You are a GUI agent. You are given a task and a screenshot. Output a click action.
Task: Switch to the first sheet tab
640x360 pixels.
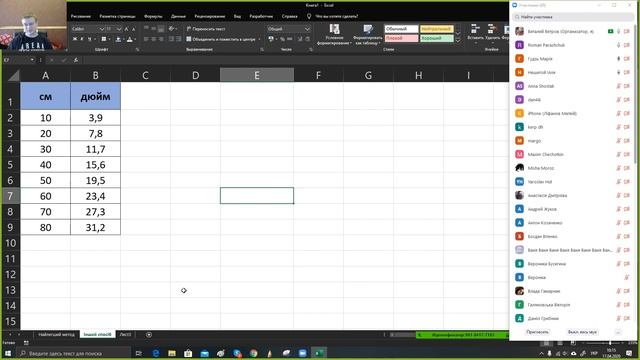[x=57, y=335]
